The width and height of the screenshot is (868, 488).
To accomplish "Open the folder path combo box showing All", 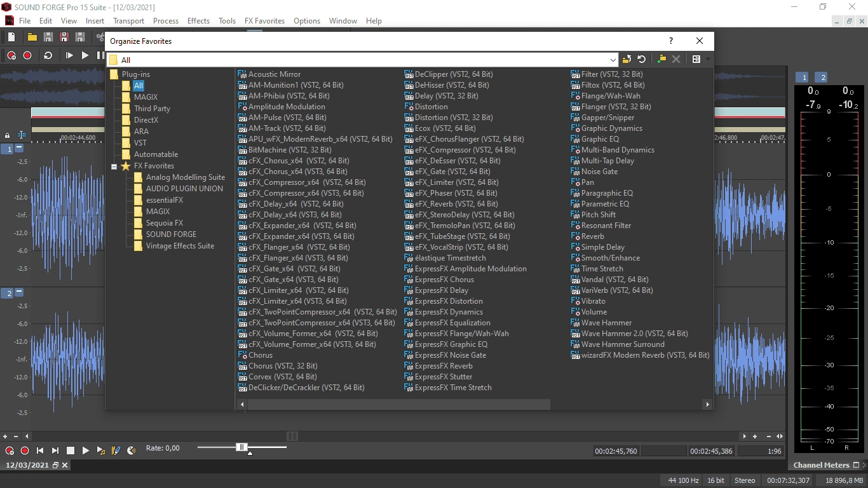I will point(363,60).
